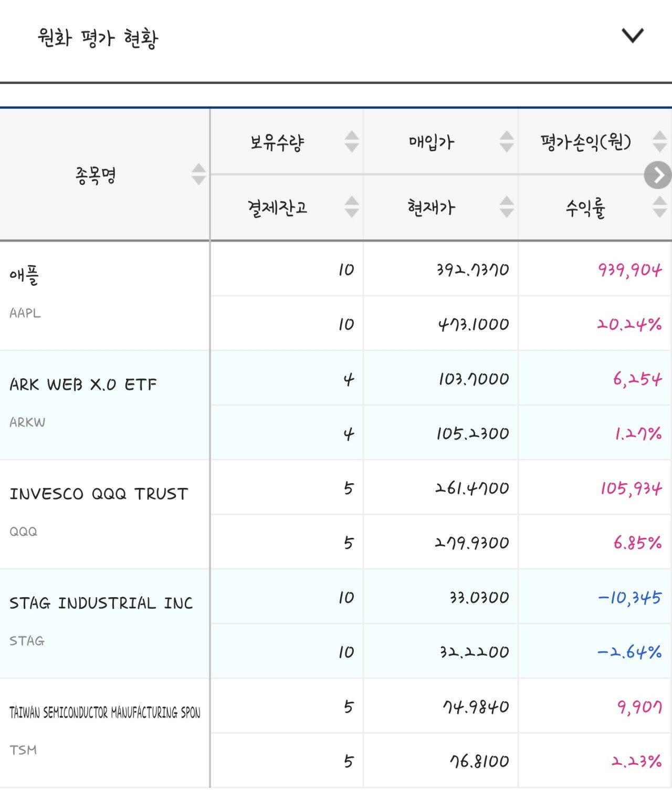Click Apple purchase price 392.7370

pyautogui.click(x=472, y=270)
